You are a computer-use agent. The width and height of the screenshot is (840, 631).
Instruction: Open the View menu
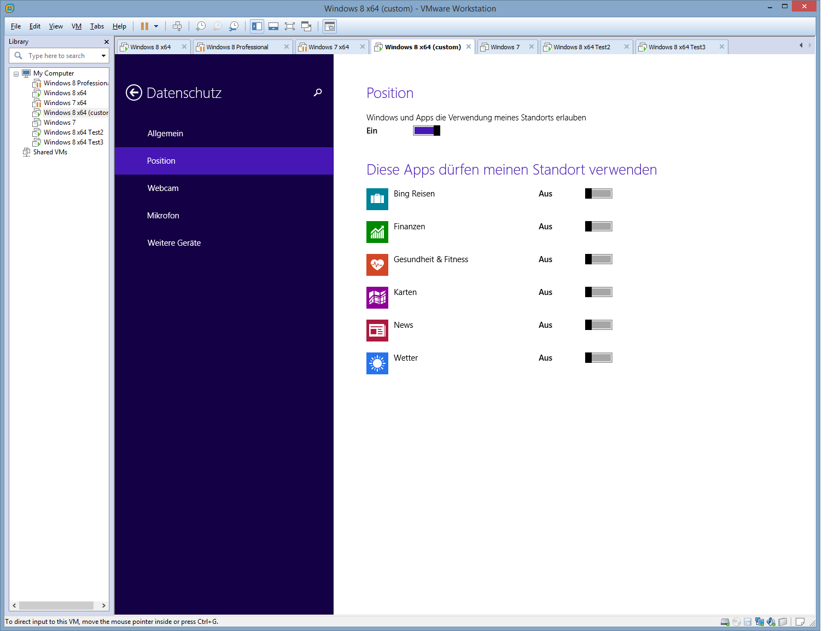click(x=56, y=26)
